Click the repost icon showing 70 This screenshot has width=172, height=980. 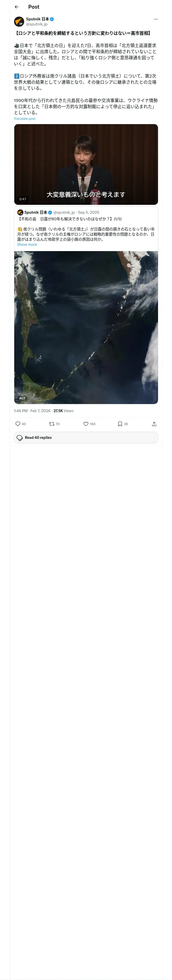(51, 424)
